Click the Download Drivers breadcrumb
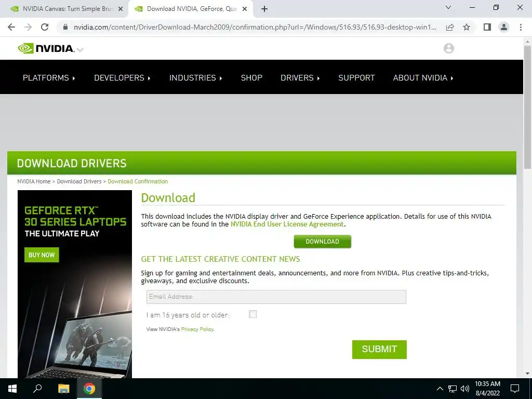 pos(79,181)
